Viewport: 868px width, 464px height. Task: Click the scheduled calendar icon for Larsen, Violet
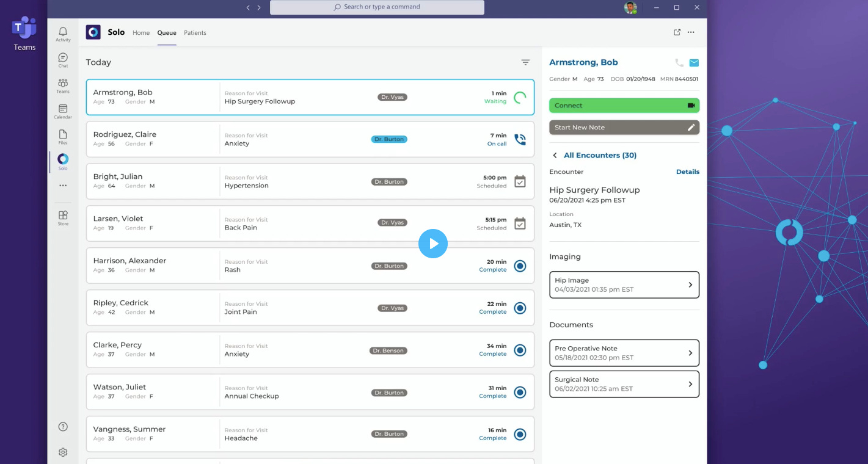[520, 223]
